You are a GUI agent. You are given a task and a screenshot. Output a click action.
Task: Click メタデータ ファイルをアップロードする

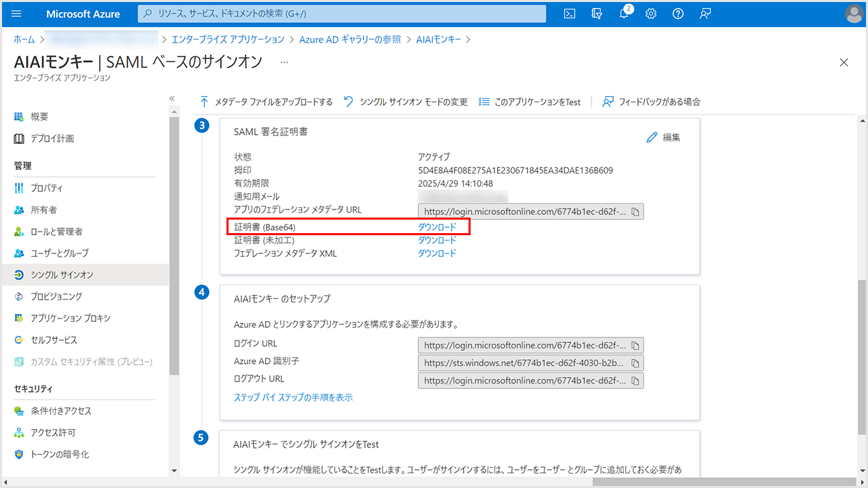(x=266, y=102)
